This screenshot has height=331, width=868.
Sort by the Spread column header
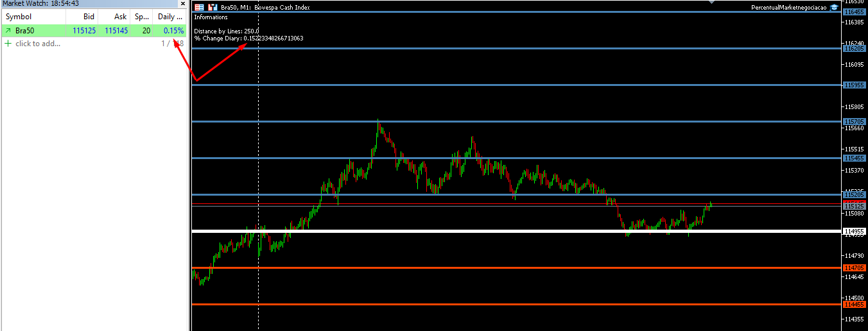(141, 17)
